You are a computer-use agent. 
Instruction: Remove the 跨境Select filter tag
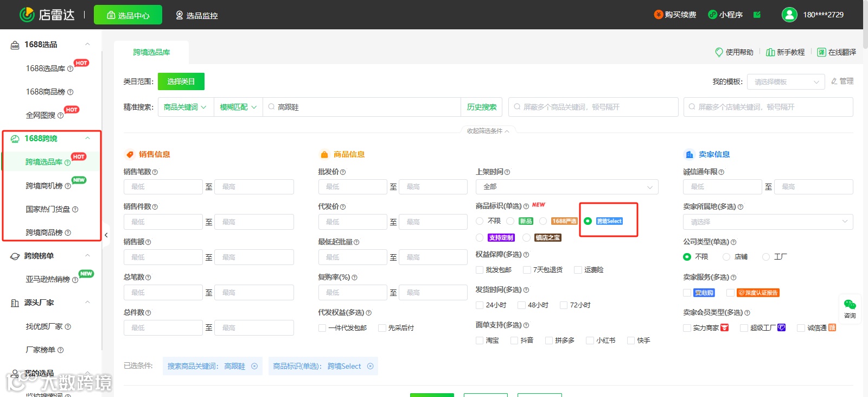(371, 366)
